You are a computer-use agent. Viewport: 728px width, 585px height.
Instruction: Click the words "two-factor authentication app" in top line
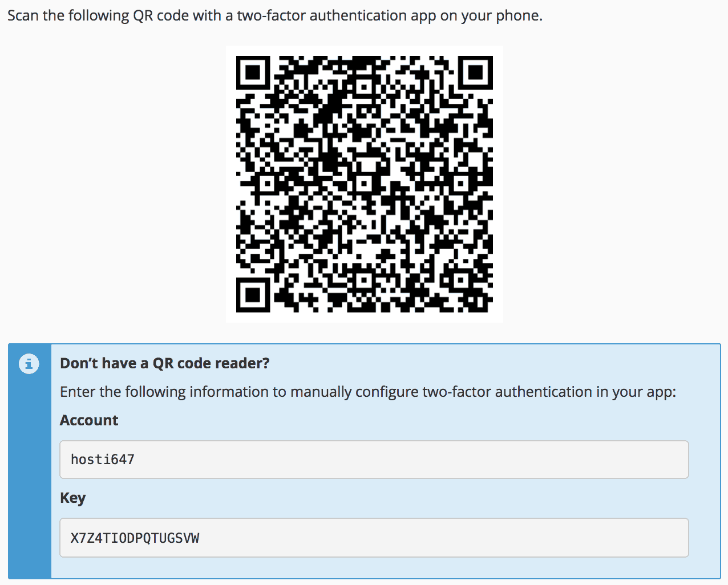coord(335,15)
